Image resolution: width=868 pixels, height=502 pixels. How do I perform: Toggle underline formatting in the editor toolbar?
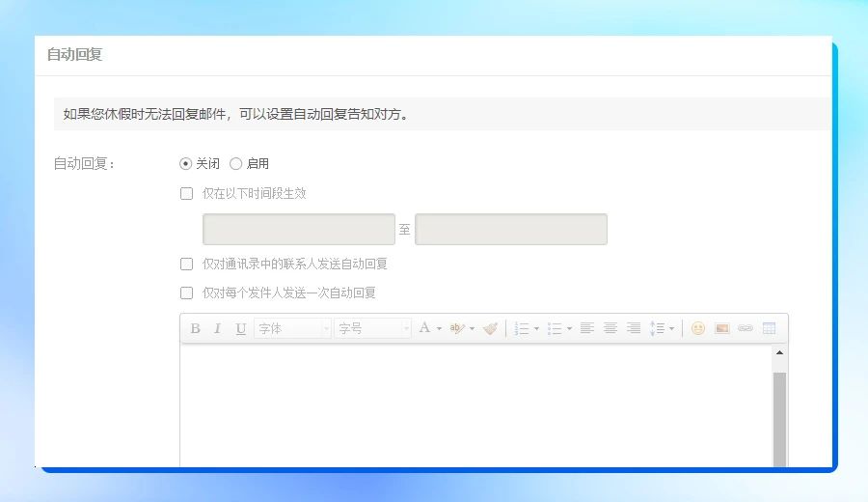click(241, 328)
